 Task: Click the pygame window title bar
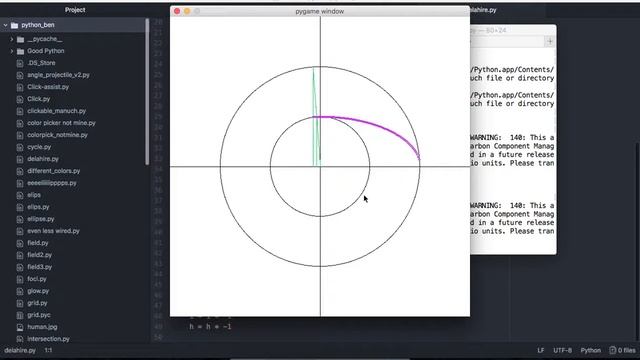[320, 11]
